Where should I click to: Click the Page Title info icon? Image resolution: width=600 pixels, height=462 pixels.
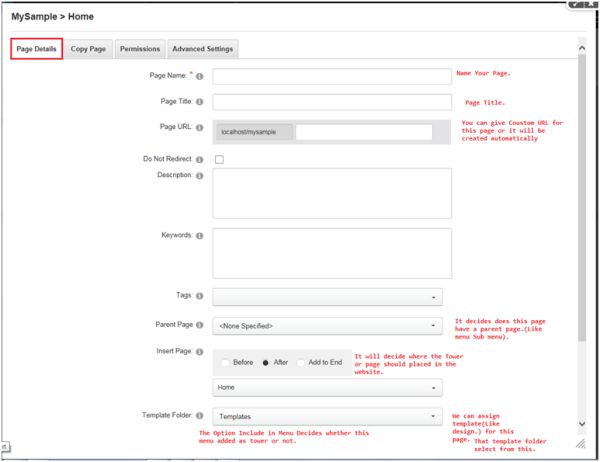point(199,102)
